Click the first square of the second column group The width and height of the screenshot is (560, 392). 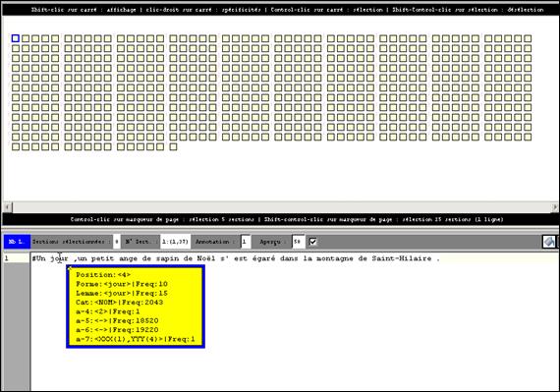pos(68,38)
